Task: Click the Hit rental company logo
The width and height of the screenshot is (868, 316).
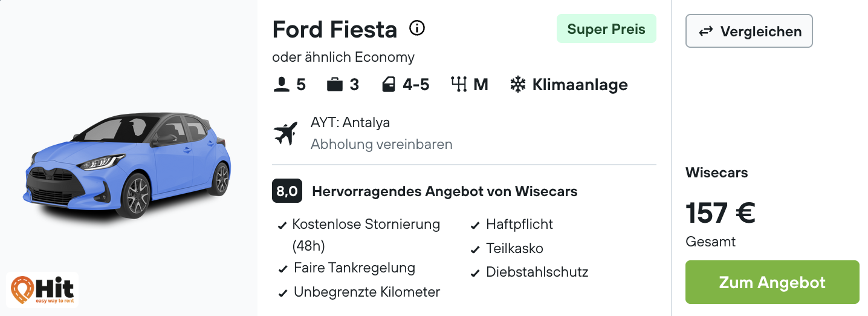Action: [42, 290]
